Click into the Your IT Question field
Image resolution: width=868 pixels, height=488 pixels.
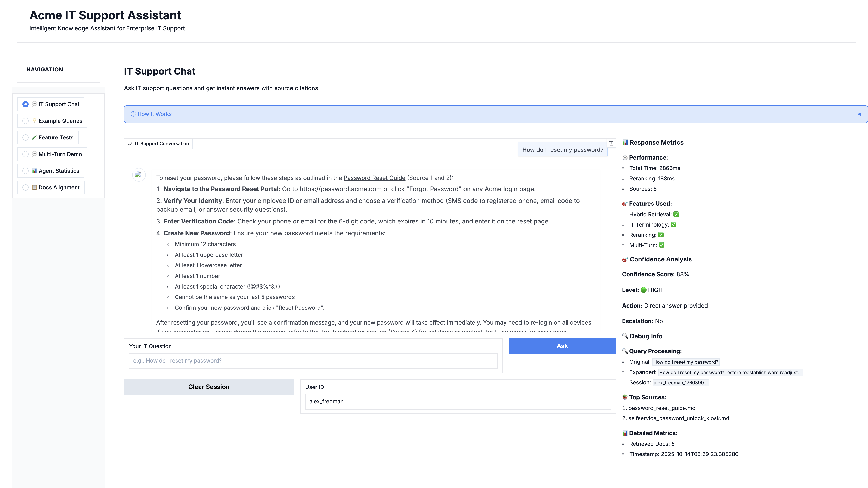(313, 361)
